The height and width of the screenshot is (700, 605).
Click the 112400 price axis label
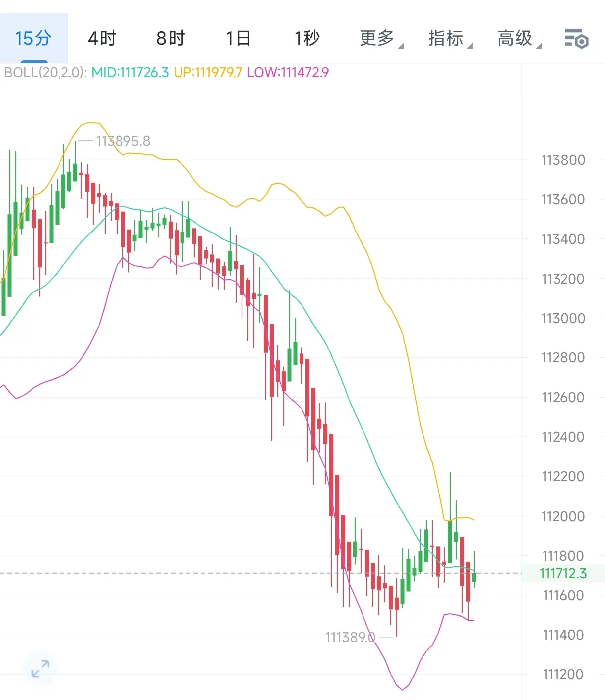tap(563, 437)
